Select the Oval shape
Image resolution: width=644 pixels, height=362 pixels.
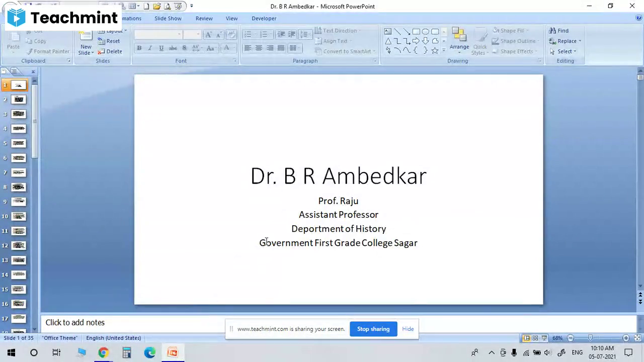(x=426, y=31)
